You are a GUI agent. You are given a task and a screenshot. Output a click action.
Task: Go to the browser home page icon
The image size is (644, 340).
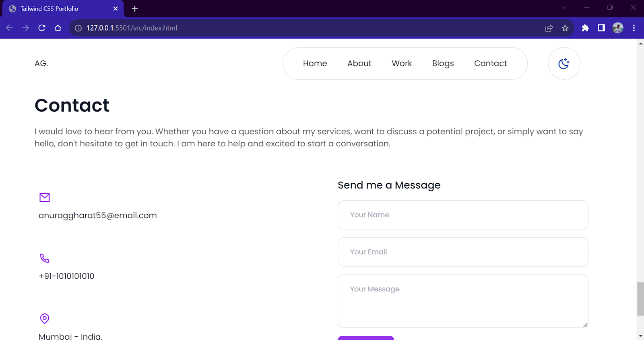click(58, 28)
